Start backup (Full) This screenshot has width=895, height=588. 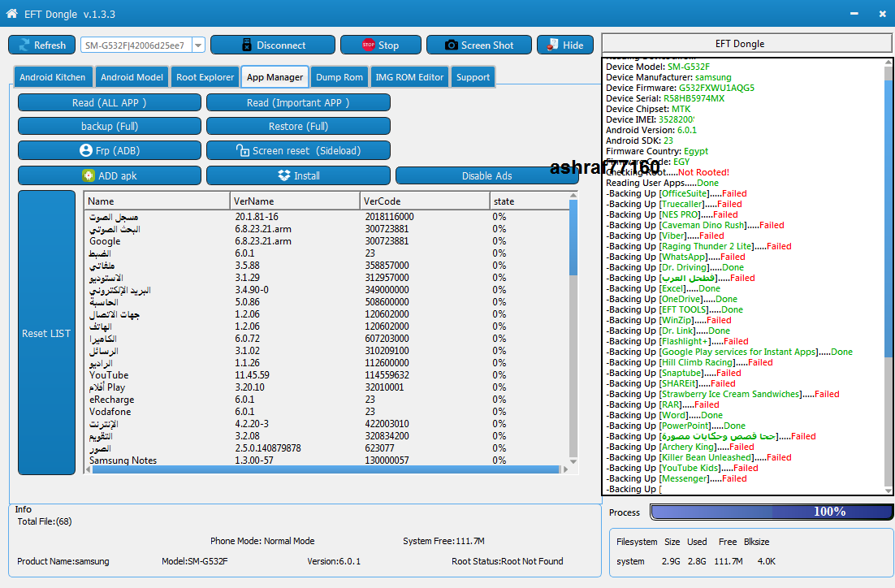[110, 126]
